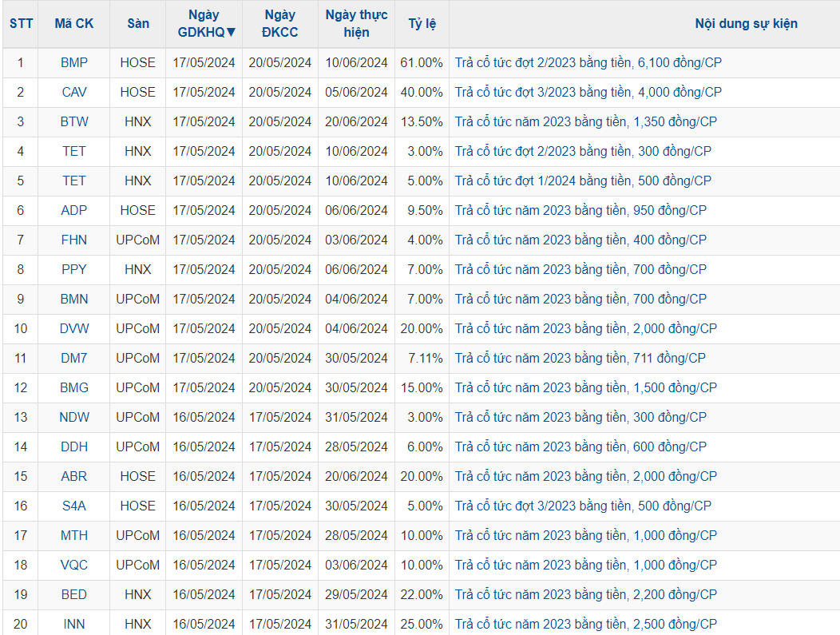The width and height of the screenshot is (840, 635).
Task: Open the INN stock code link
Action: [x=74, y=624]
